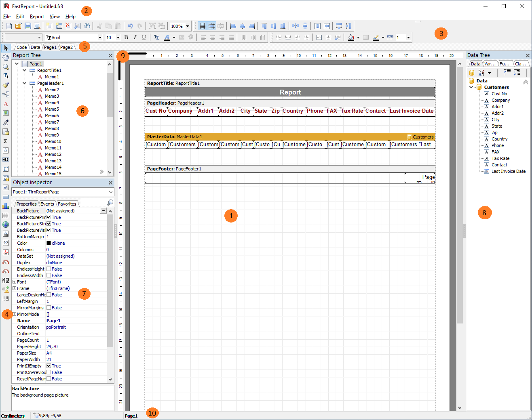The image size is (532, 420).
Task: Toggle the ResetPageNumbers checkbox
Action: [49, 379]
